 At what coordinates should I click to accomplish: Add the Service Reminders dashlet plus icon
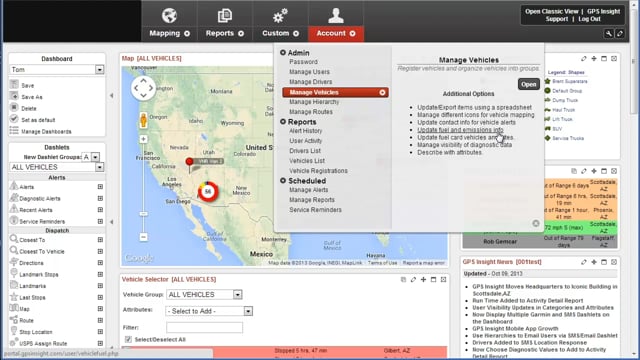(100, 221)
